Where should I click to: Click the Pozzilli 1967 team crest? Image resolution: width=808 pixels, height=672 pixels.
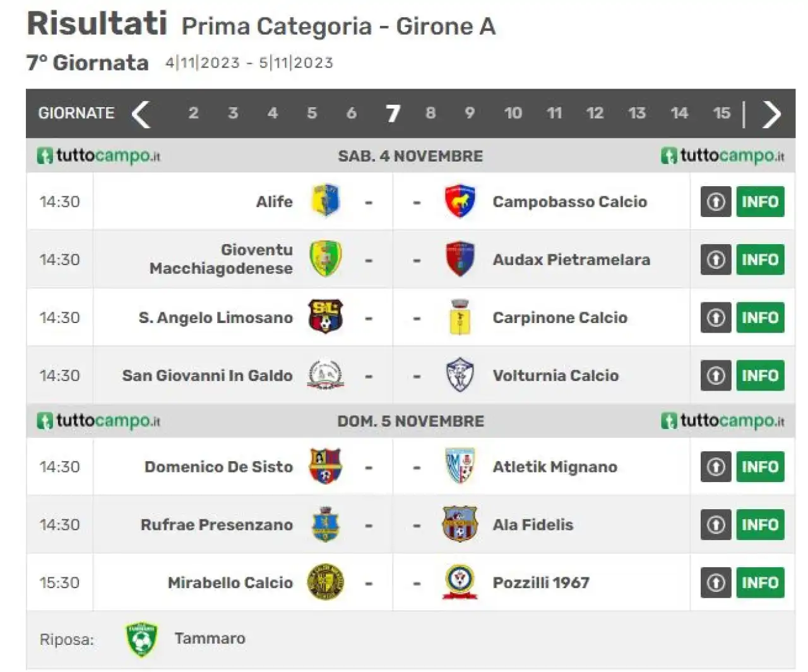click(460, 582)
